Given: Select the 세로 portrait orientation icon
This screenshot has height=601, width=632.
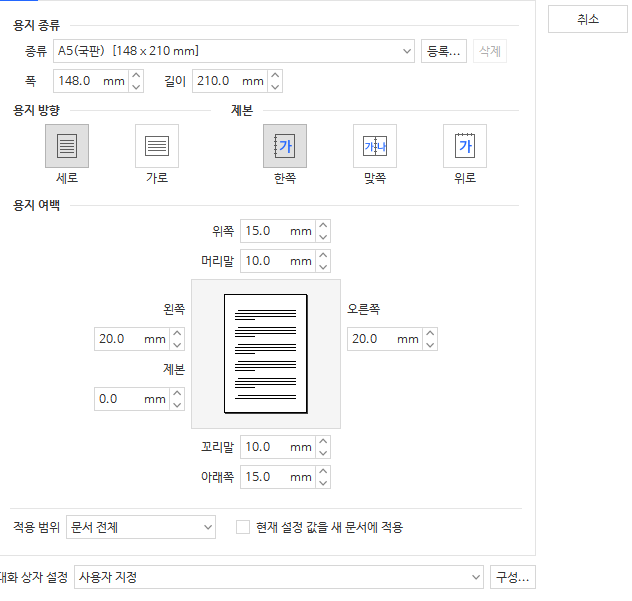Looking at the screenshot, I should (x=67, y=146).
